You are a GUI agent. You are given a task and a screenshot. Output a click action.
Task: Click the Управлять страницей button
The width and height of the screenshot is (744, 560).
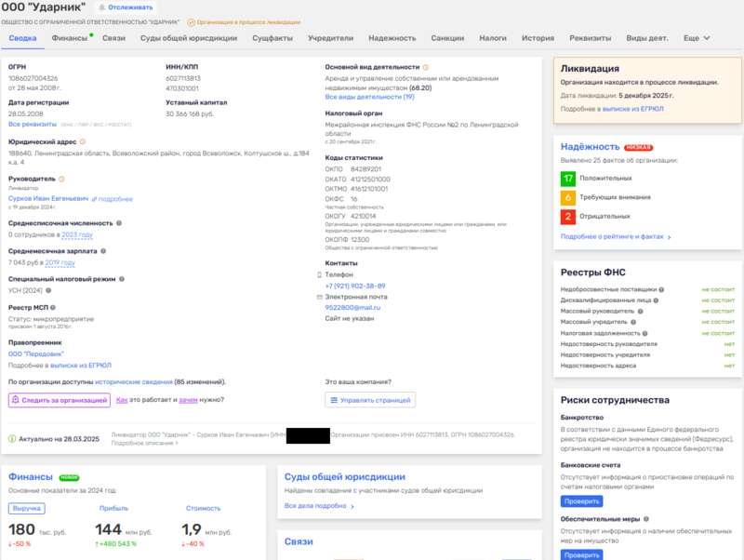370,400
